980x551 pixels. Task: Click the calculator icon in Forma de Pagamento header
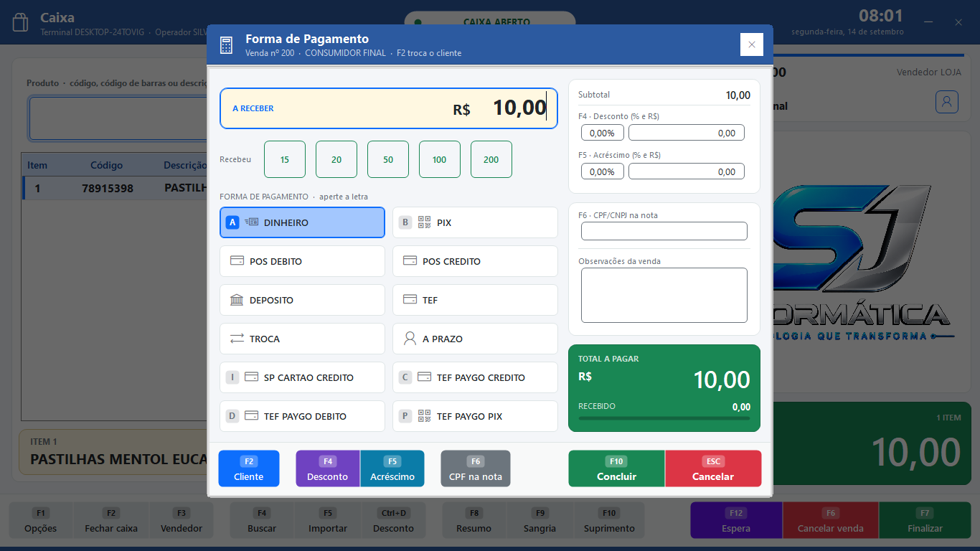226,45
